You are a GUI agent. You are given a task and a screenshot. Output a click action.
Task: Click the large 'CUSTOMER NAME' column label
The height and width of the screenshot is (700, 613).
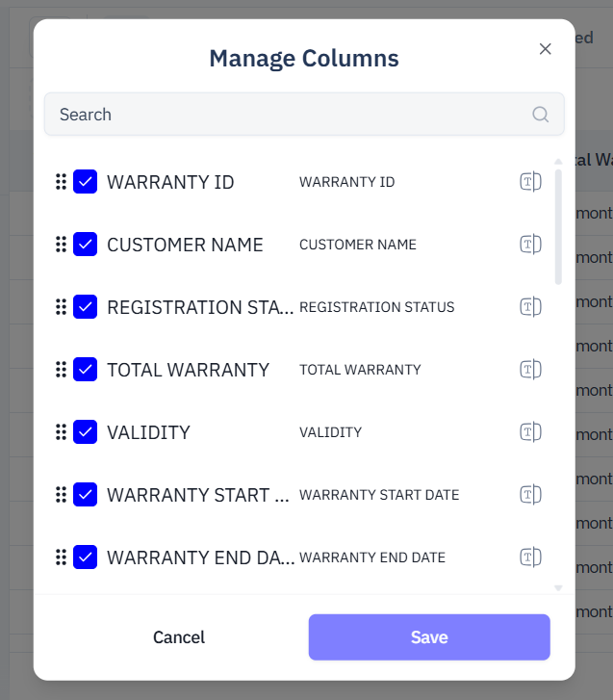185,245
